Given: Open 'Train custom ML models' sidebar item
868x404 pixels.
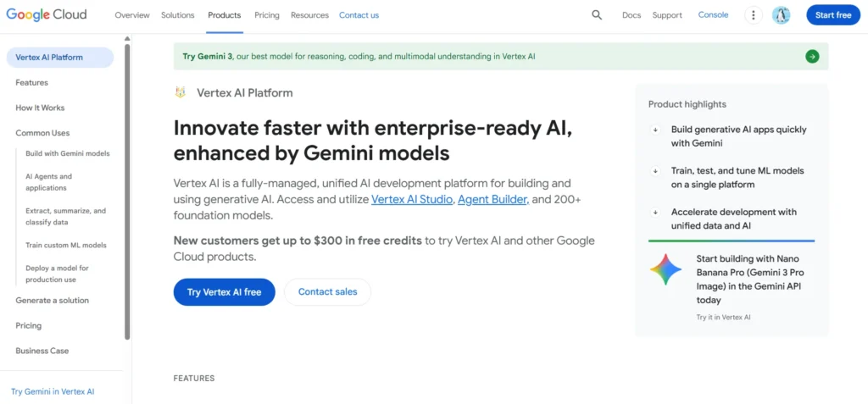Looking at the screenshot, I should (x=66, y=245).
